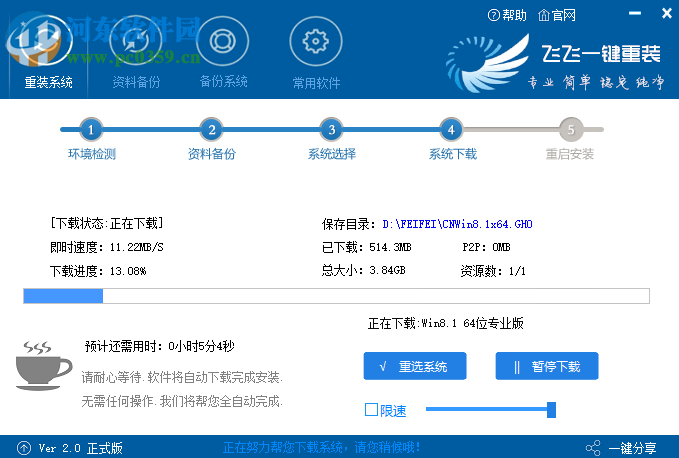Click the speed limit slider handle

point(551,410)
